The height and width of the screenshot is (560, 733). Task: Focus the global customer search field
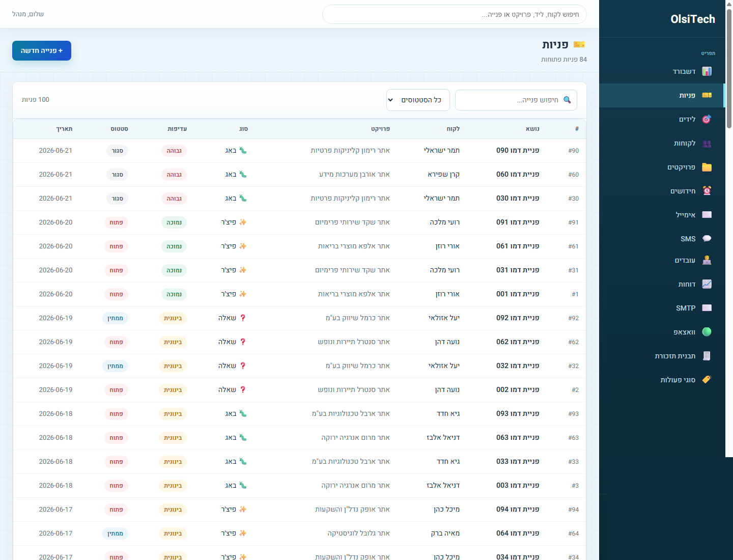click(x=454, y=14)
